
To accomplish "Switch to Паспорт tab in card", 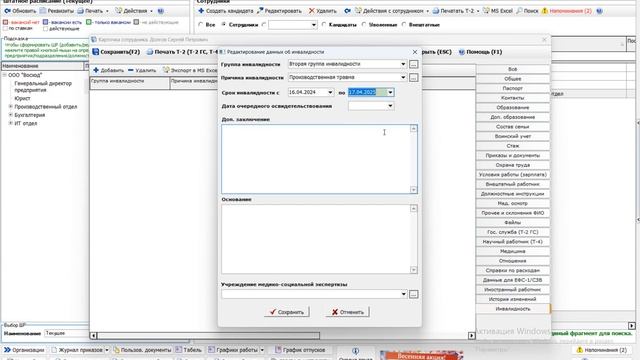I will (513, 88).
